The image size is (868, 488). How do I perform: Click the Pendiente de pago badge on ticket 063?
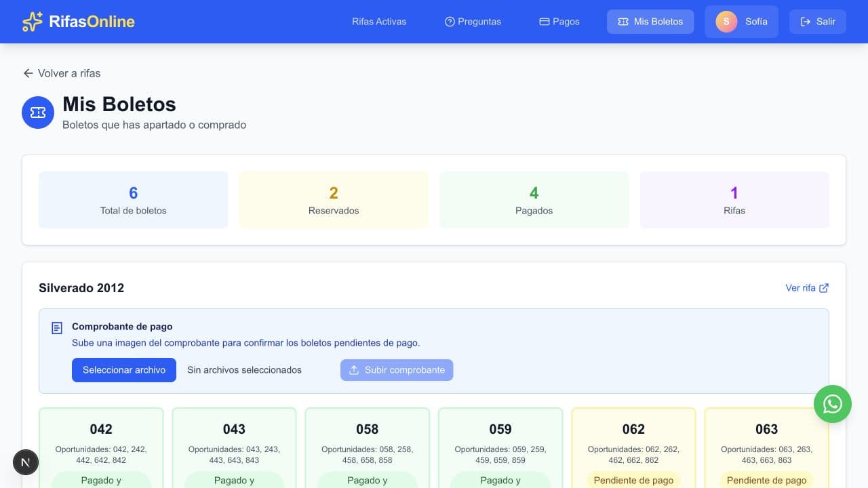point(767,480)
